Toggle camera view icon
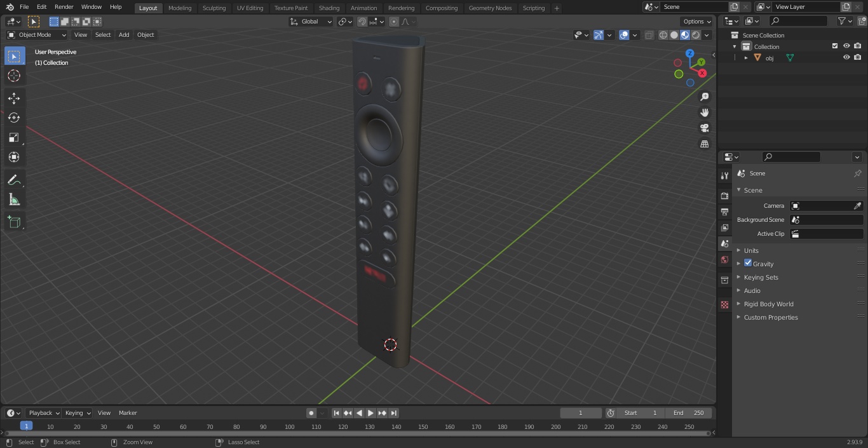 tap(705, 128)
